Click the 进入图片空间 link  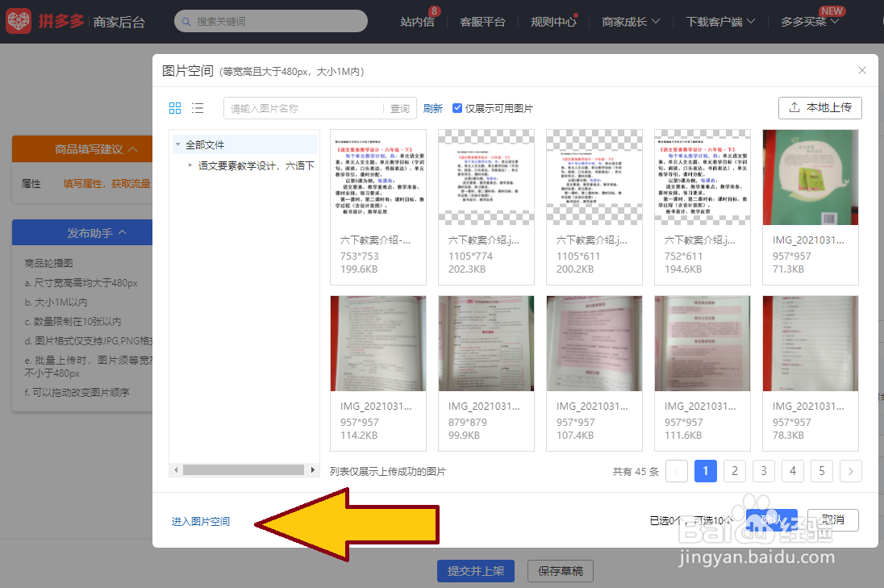point(199,521)
